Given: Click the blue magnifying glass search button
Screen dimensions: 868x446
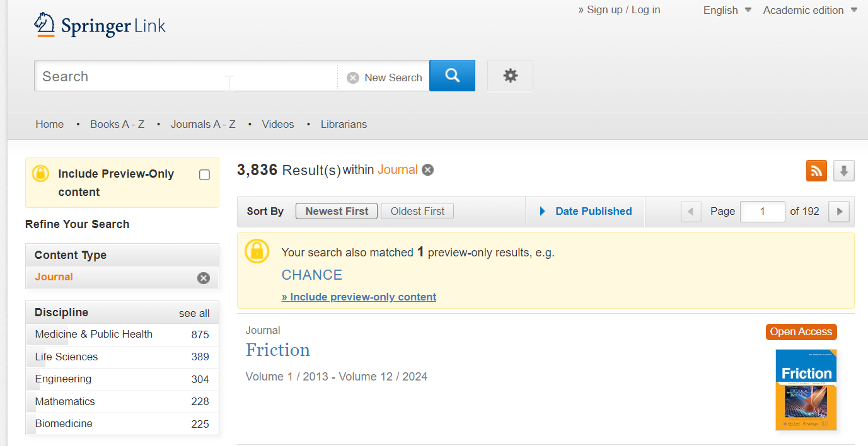Looking at the screenshot, I should point(452,76).
